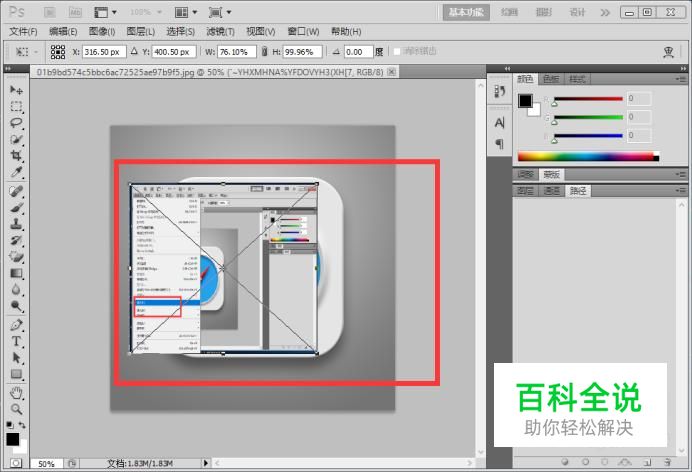
Task: Switch to the 通道 tab
Action: point(552,191)
